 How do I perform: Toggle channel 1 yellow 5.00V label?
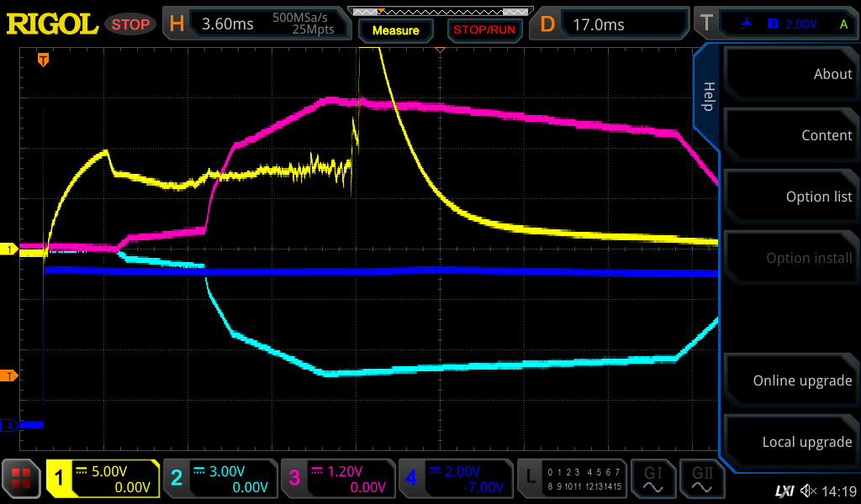pos(103,479)
